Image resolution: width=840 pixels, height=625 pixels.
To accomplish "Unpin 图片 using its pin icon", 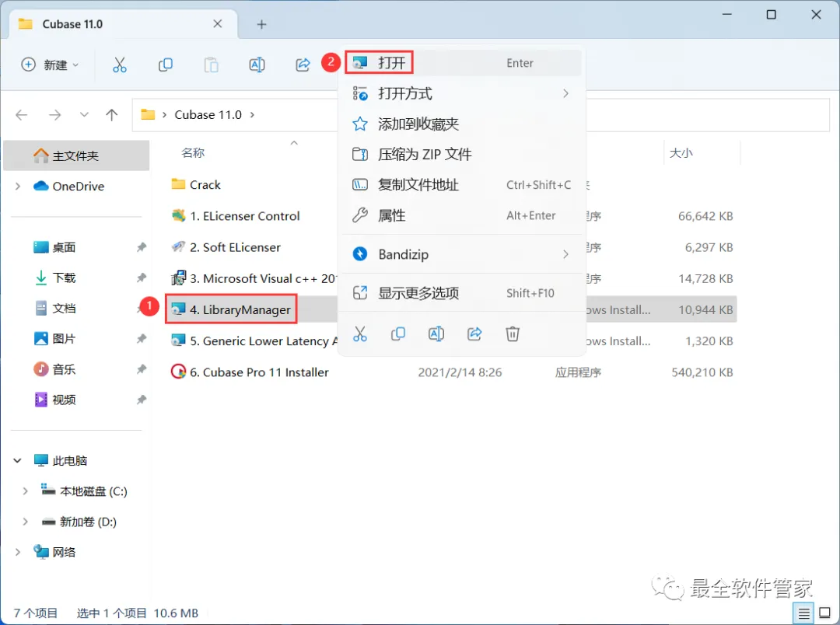I will click(x=141, y=339).
